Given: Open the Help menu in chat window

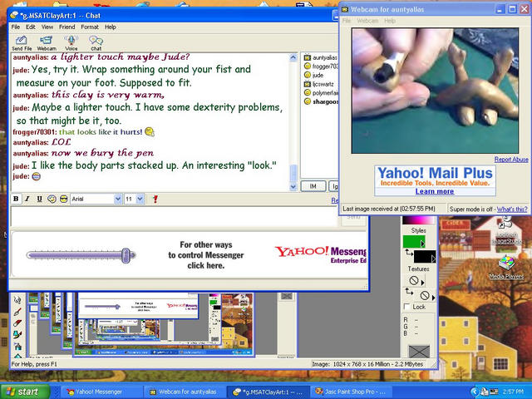Looking at the screenshot, I should tap(111, 27).
